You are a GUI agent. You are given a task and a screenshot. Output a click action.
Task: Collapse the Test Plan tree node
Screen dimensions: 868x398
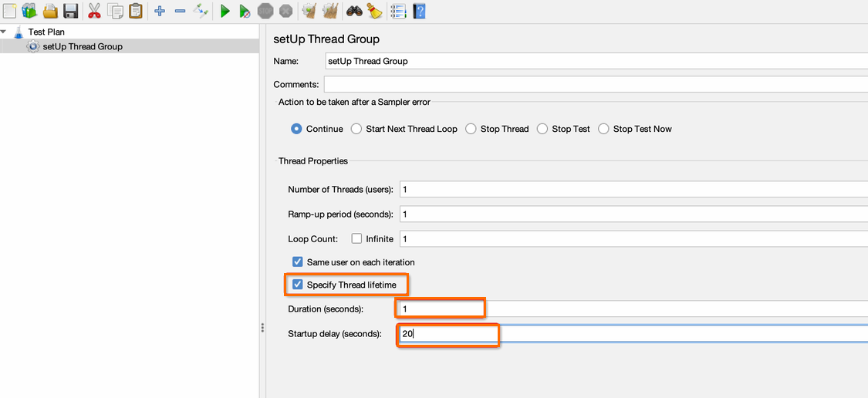point(4,32)
